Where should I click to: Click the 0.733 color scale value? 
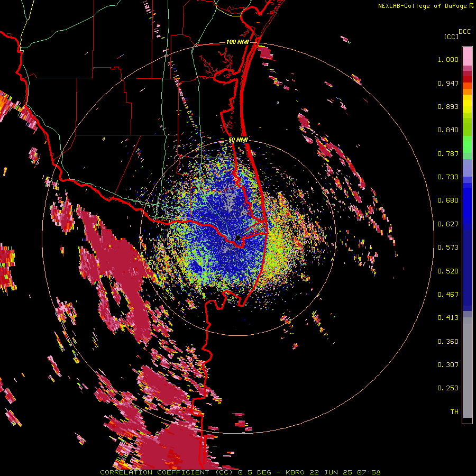448,177
